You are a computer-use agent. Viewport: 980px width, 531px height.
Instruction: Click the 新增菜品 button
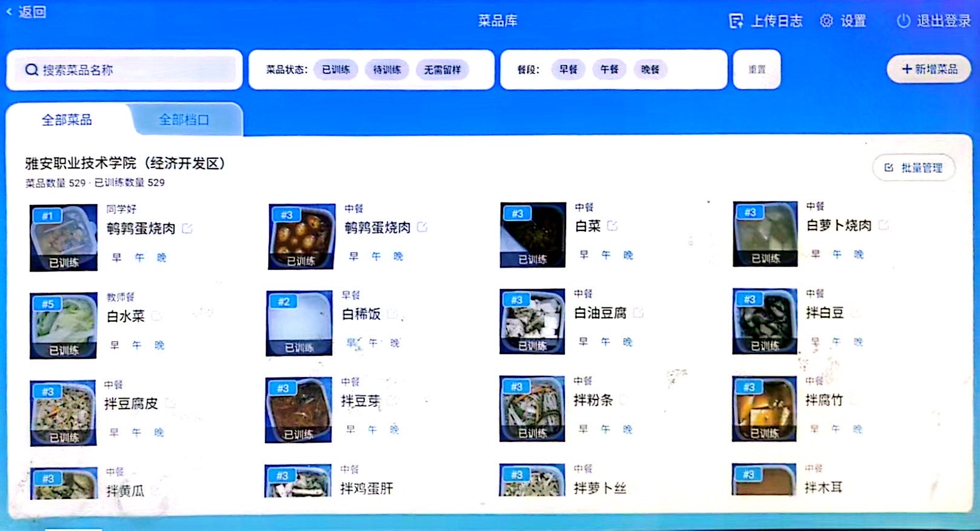(x=929, y=69)
